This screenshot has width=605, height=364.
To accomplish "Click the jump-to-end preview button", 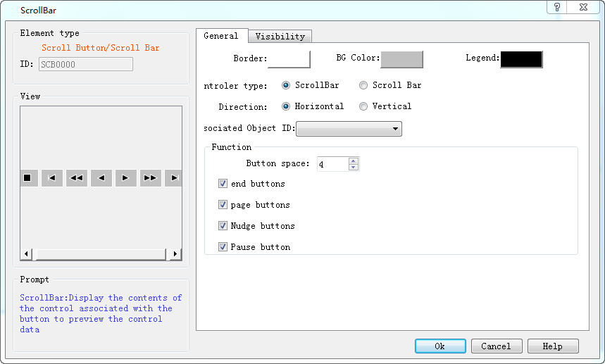I will click(173, 177).
